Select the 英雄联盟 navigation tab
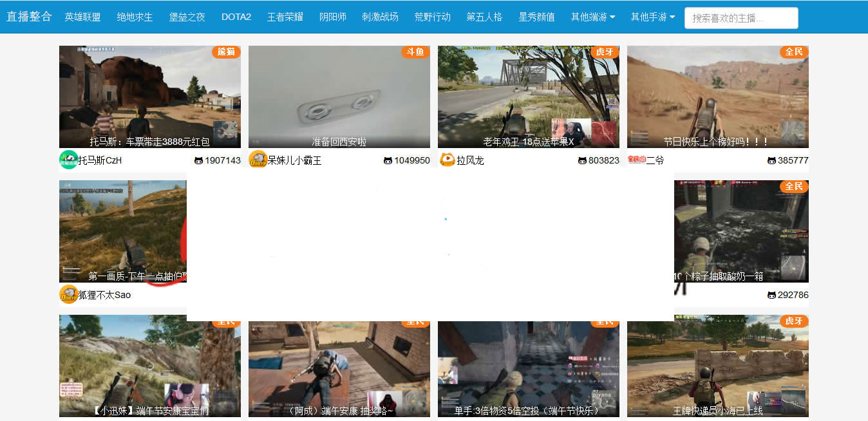 [x=83, y=17]
